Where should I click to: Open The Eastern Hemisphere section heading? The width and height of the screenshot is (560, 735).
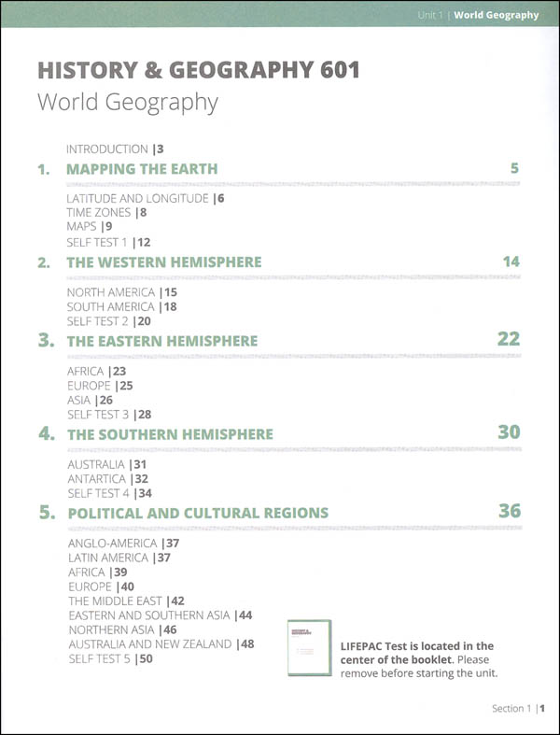pos(162,341)
